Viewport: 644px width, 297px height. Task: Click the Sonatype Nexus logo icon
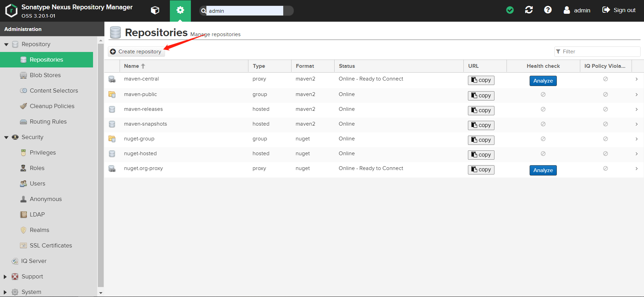click(11, 11)
